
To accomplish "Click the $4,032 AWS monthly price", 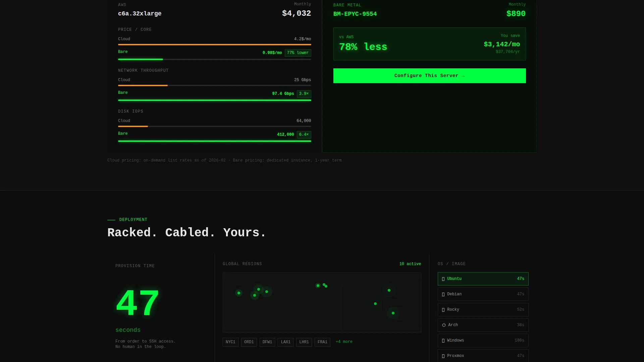I will pos(297,13).
